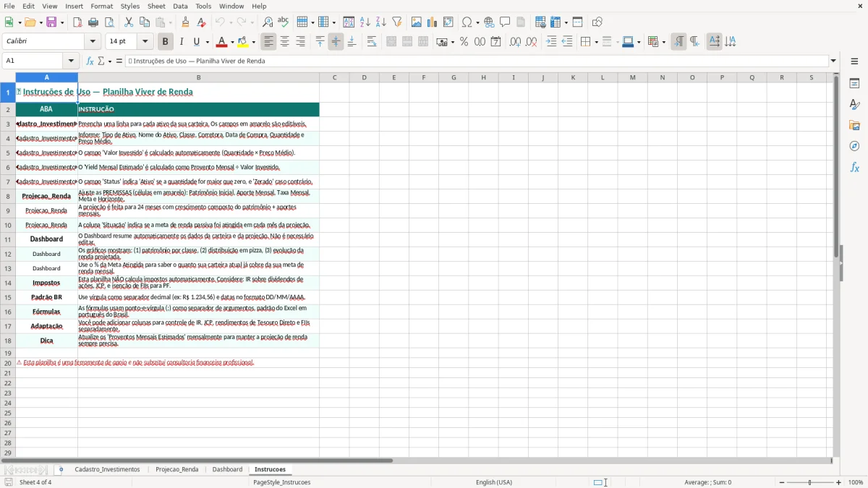Open the Borders dropdown arrow

pos(595,42)
